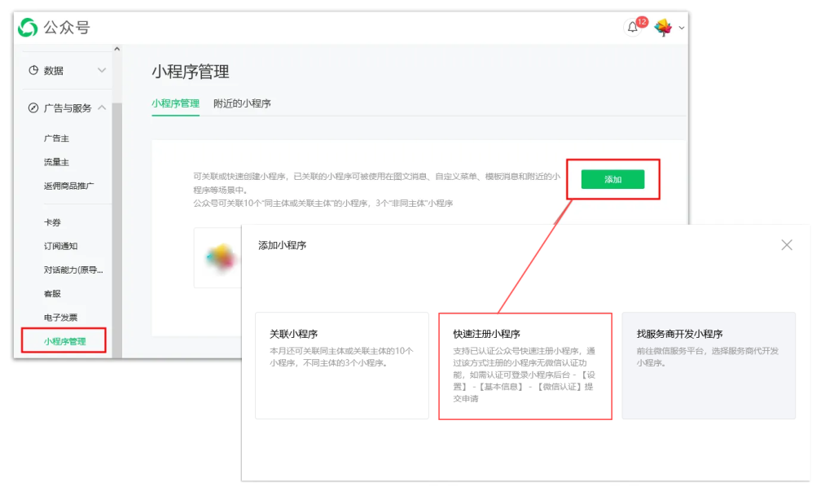Open the notification bell icon

click(633, 28)
